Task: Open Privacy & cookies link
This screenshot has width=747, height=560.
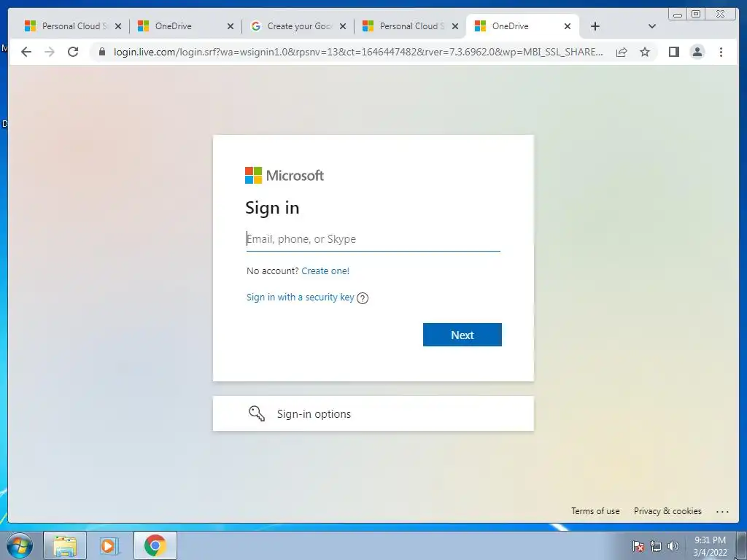Action: 667,511
